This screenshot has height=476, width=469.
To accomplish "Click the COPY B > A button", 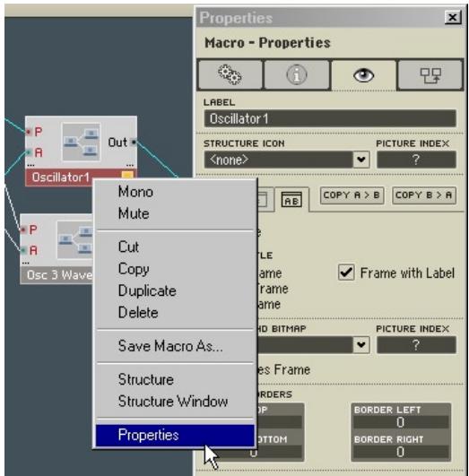I will pyautogui.click(x=424, y=195).
